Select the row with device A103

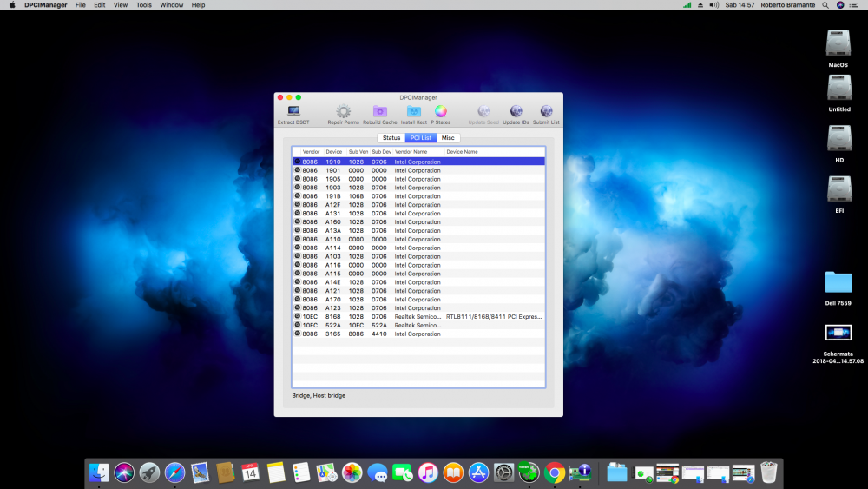(x=418, y=256)
